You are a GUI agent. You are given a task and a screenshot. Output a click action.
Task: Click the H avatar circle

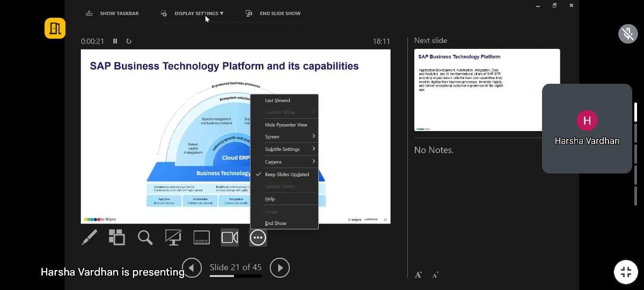point(587,120)
